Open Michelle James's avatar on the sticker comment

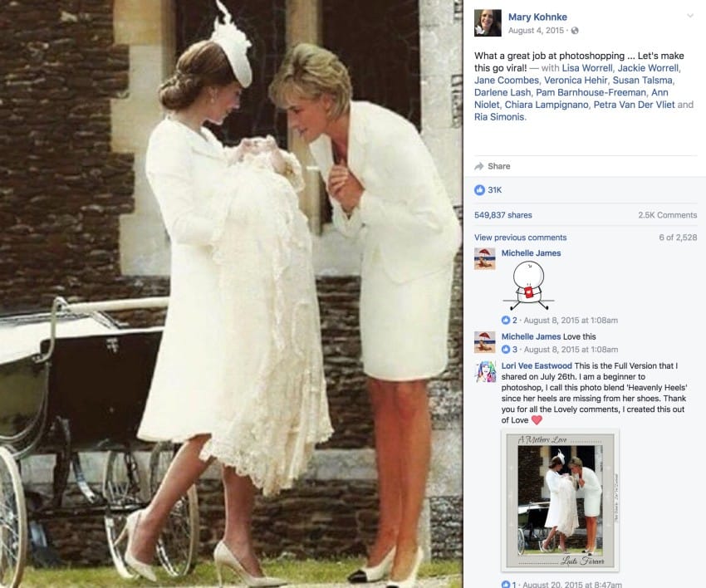coord(485,259)
